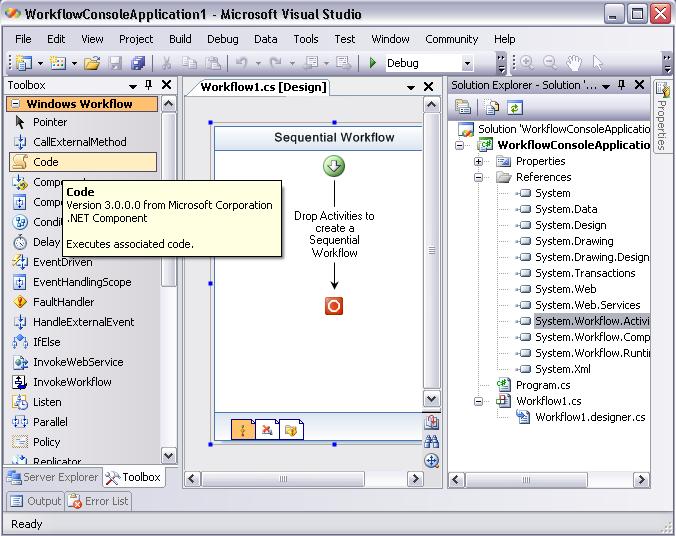Open the active files dropdown in designer

tap(411, 88)
